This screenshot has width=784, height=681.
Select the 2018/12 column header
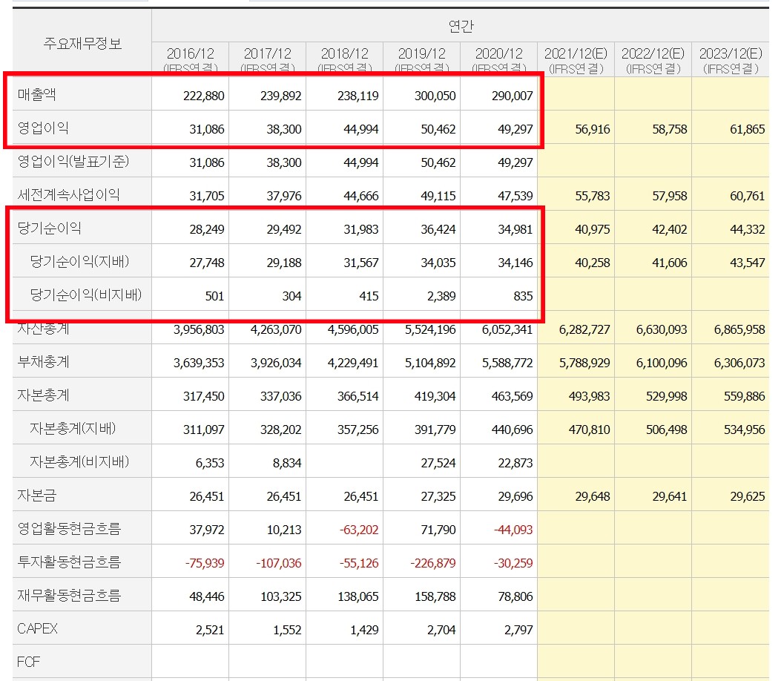point(344,59)
